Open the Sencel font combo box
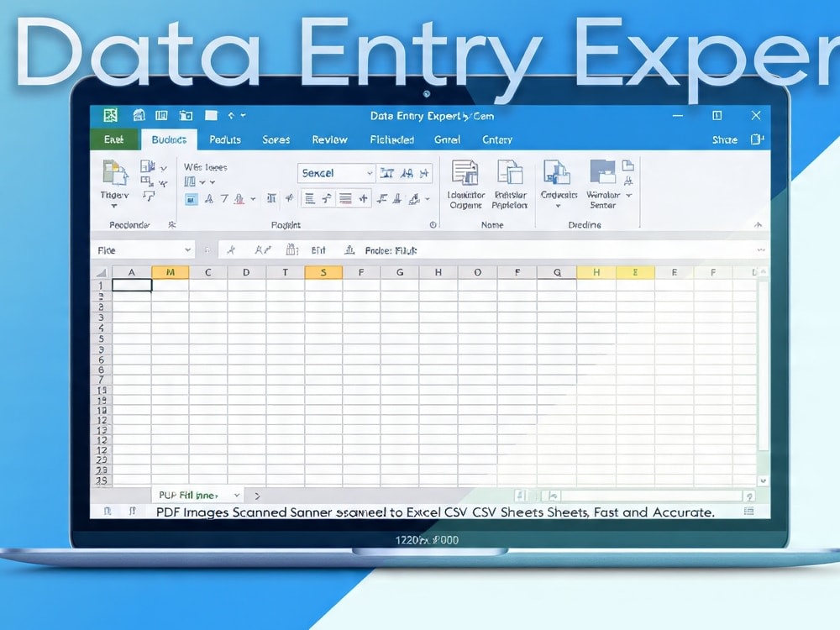The image size is (840, 630). pos(336,173)
